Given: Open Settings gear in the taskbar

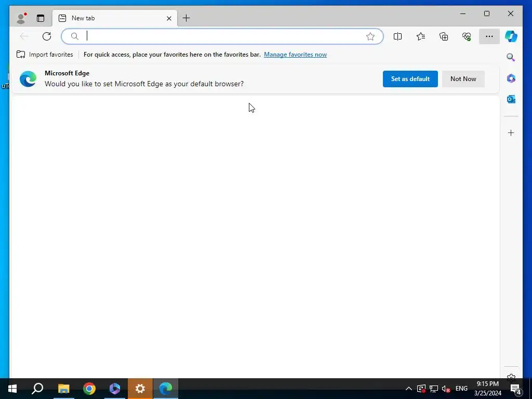Looking at the screenshot, I should (x=140, y=389).
